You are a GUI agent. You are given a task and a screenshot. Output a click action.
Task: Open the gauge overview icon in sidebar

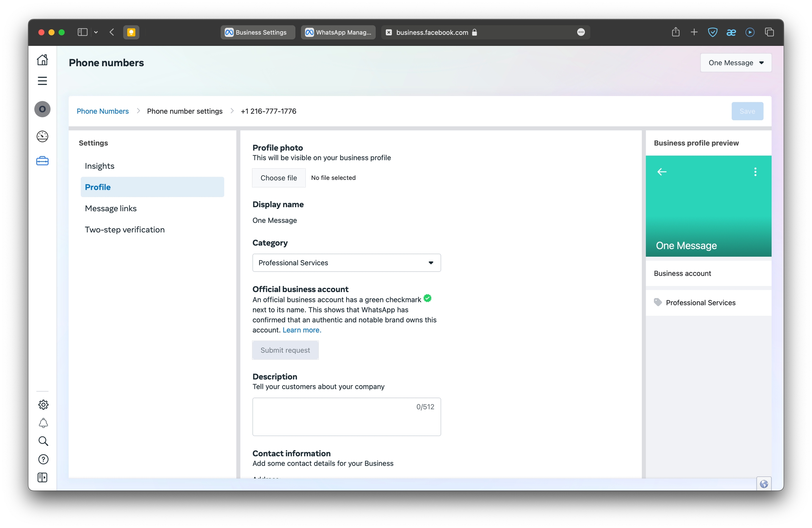(x=42, y=136)
